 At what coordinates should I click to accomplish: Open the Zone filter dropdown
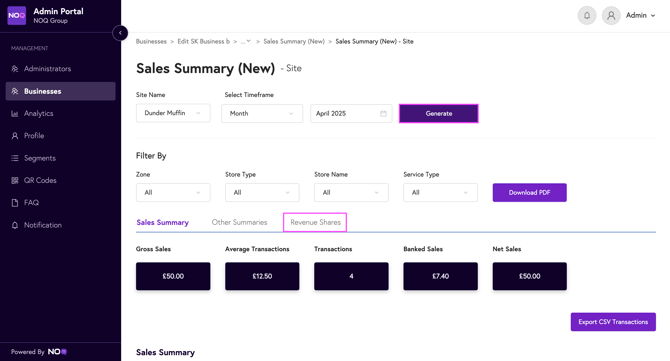173,193
